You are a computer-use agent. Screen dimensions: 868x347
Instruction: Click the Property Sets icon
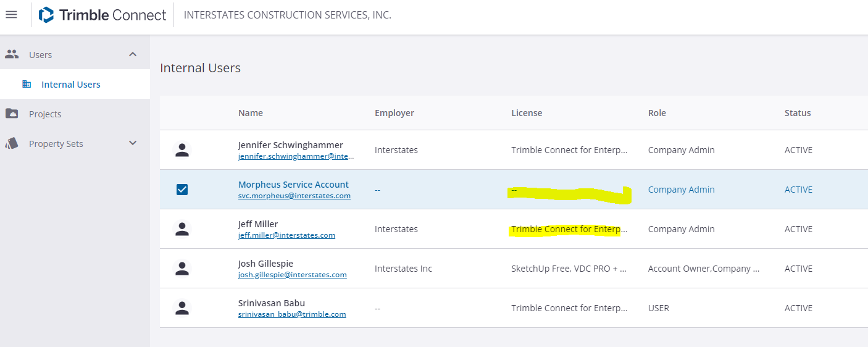point(12,143)
